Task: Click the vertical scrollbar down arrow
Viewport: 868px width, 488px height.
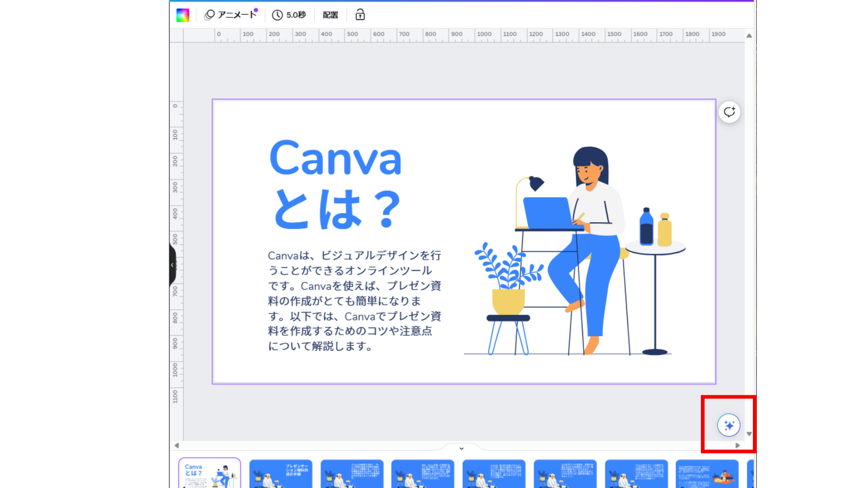Action: pos(749,434)
